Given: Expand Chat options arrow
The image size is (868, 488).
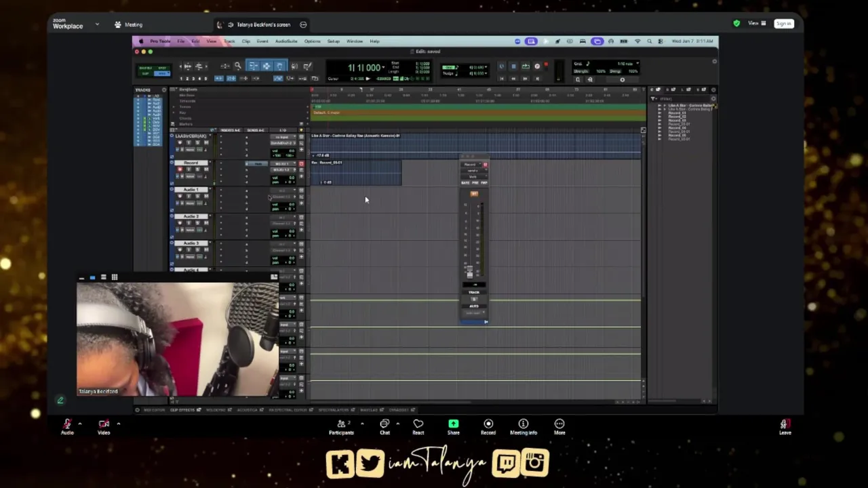Looking at the screenshot, I should click(397, 424).
